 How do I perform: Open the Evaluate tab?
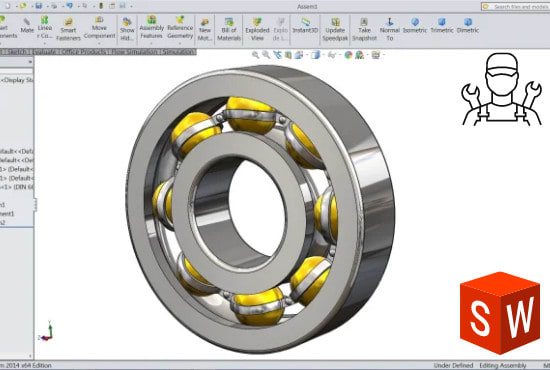[44, 52]
